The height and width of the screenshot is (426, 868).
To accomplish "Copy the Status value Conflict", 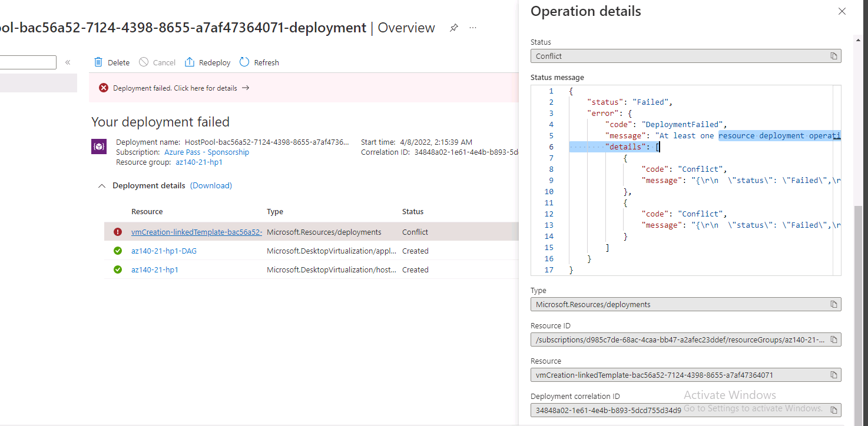I will pyautogui.click(x=833, y=56).
